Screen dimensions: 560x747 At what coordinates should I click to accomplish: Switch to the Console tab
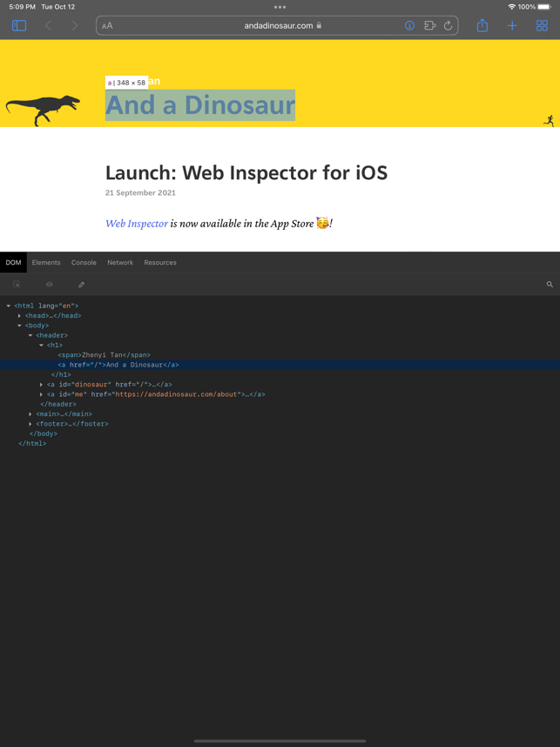pos(84,263)
